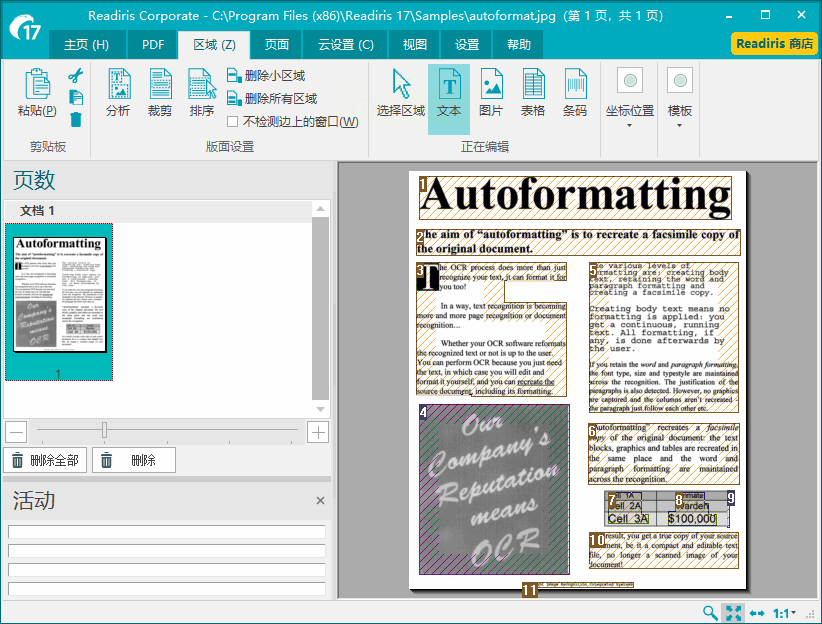
Task: Toggle 不检测边上的窗口 checkbox
Action: click(233, 122)
